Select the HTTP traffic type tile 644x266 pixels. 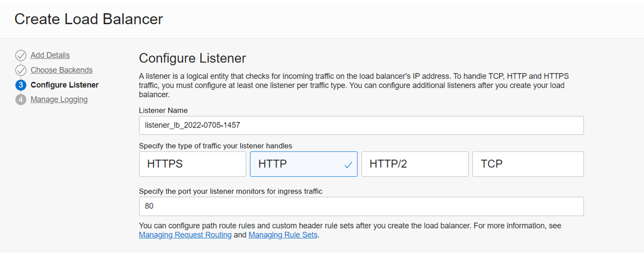click(x=304, y=164)
